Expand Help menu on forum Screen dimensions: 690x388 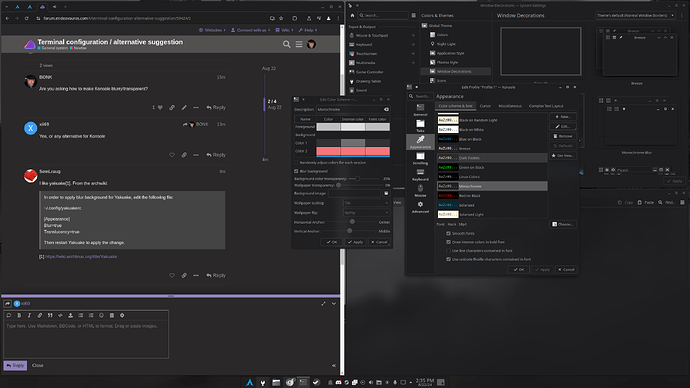tap(308, 30)
